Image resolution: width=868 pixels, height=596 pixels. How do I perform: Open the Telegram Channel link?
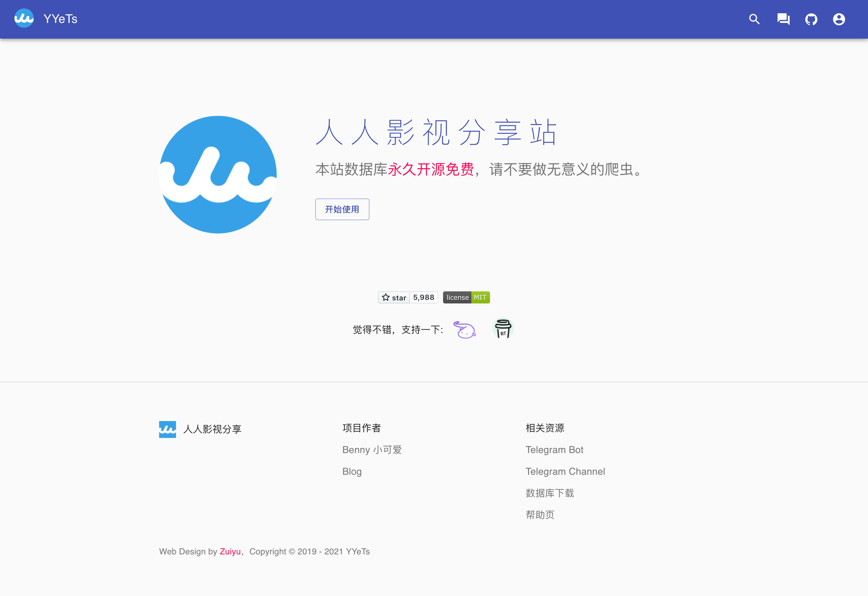coord(565,471)
